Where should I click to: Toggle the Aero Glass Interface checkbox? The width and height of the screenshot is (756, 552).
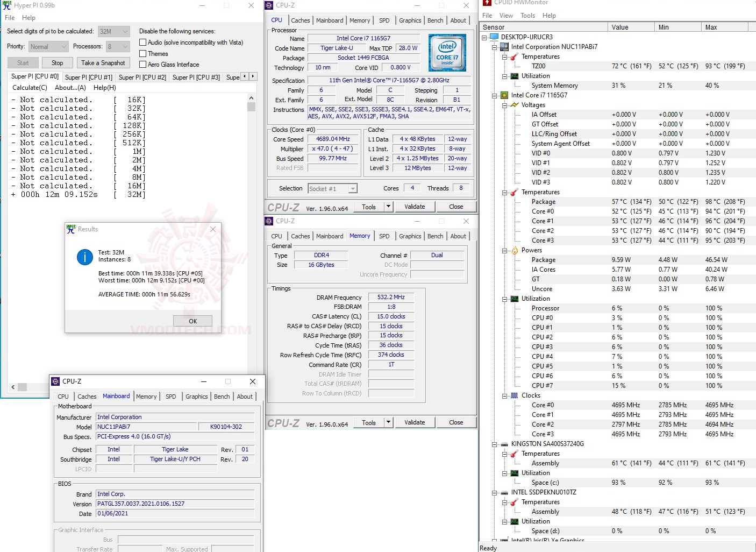143,65
